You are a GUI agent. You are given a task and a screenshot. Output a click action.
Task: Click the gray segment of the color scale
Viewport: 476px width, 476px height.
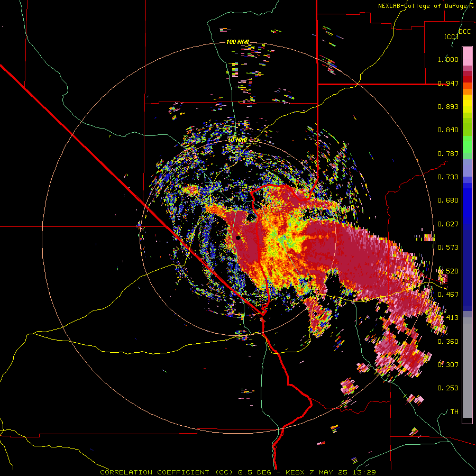pyautogui.click(x=467, y=368)
